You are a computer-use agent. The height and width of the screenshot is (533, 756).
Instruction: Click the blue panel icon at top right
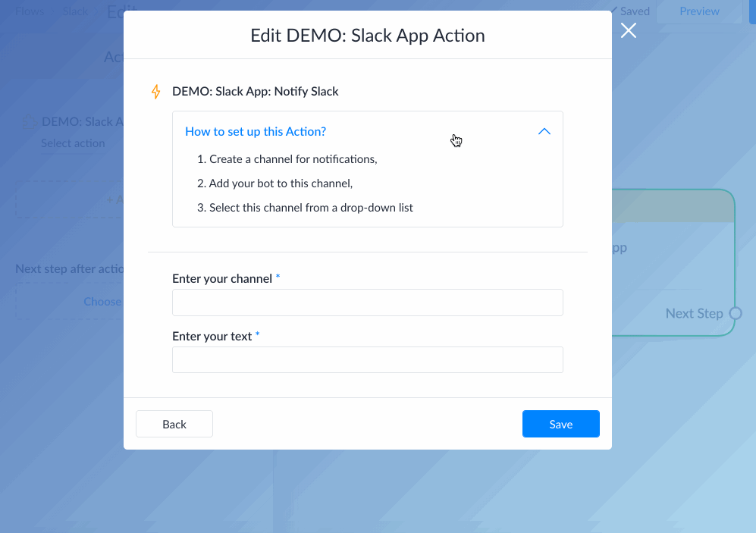pyautogui.click(x=749, y=11)
